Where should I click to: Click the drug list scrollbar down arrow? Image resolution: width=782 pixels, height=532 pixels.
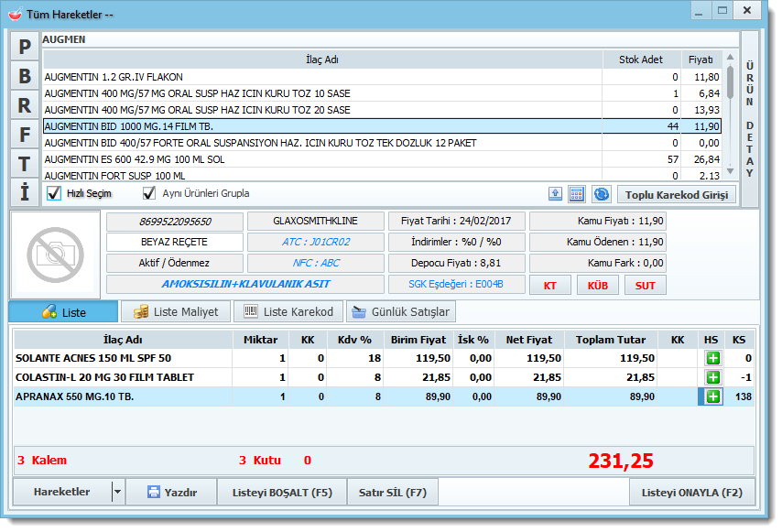(730, 171)
